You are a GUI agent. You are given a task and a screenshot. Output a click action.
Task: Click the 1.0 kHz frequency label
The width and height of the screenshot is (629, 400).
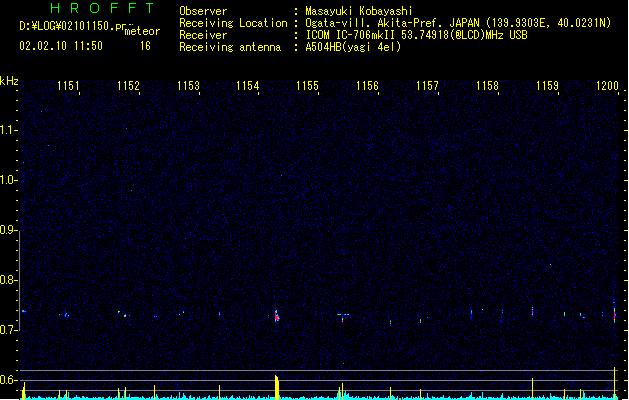tap(8, 180)
